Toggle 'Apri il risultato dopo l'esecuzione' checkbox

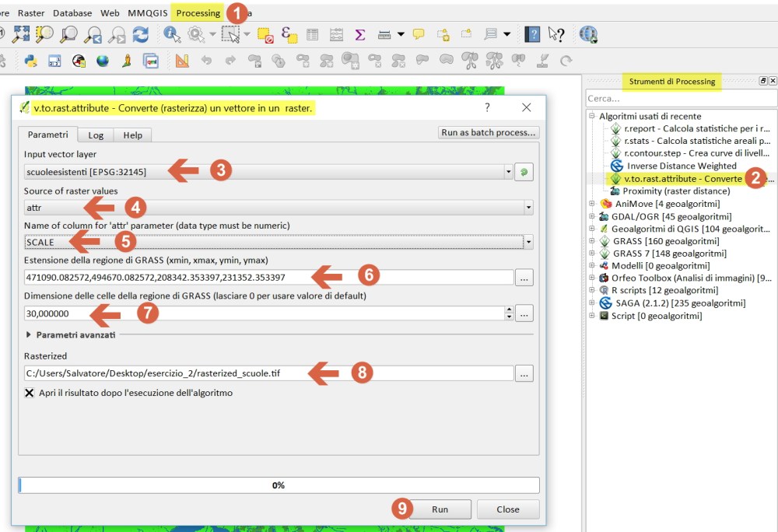[x=30, y=394]
